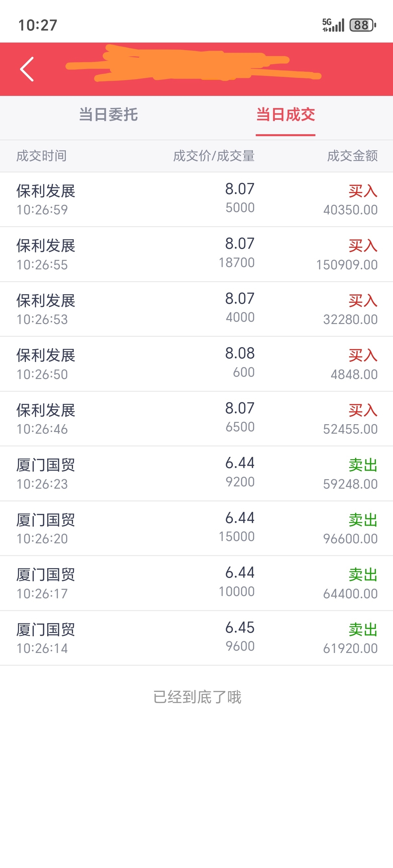The height and width of the screenshot is (868, 393).
Task: Select the 当日成交 tab
Action: tap(286, 115)
